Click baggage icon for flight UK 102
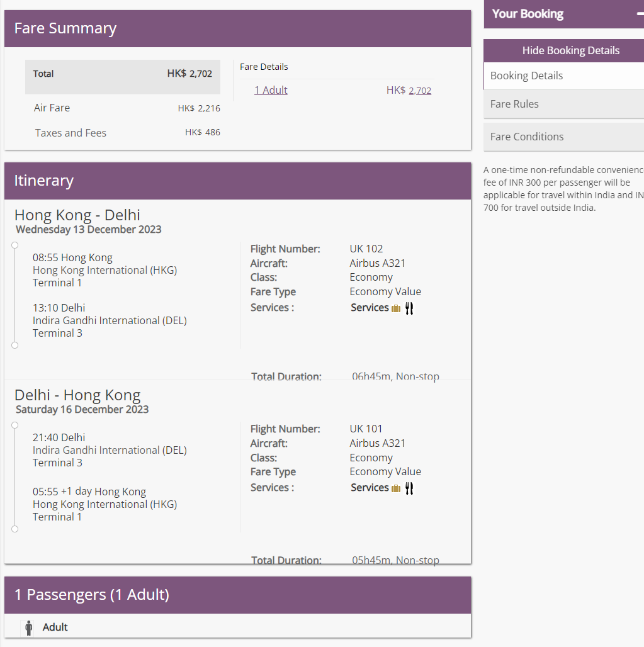Viewport: 644px width, 647px height. pos(396,308)
